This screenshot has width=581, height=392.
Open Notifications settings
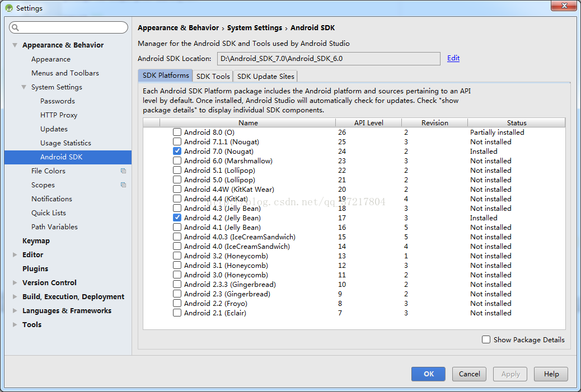point(51,199)
